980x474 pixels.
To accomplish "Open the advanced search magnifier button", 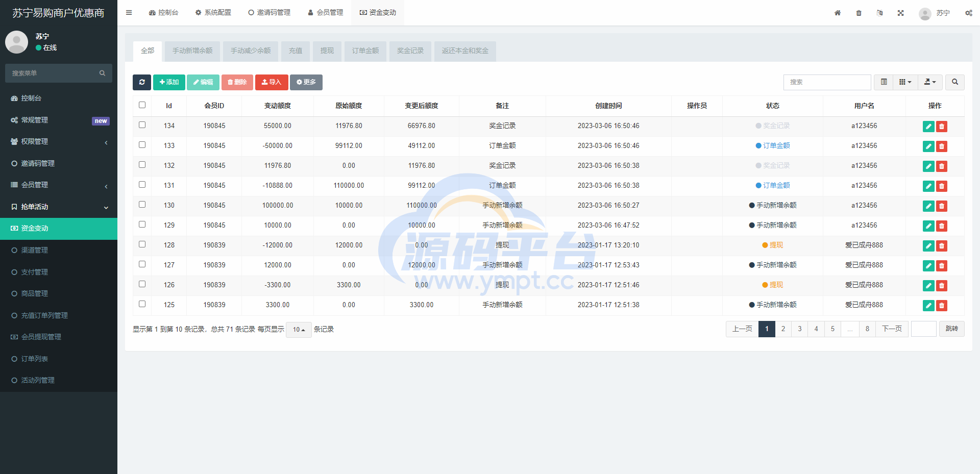I will (955, 82).
